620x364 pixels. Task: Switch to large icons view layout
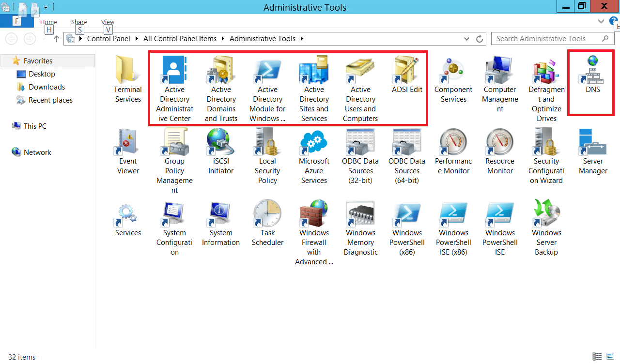pos(610,357)
